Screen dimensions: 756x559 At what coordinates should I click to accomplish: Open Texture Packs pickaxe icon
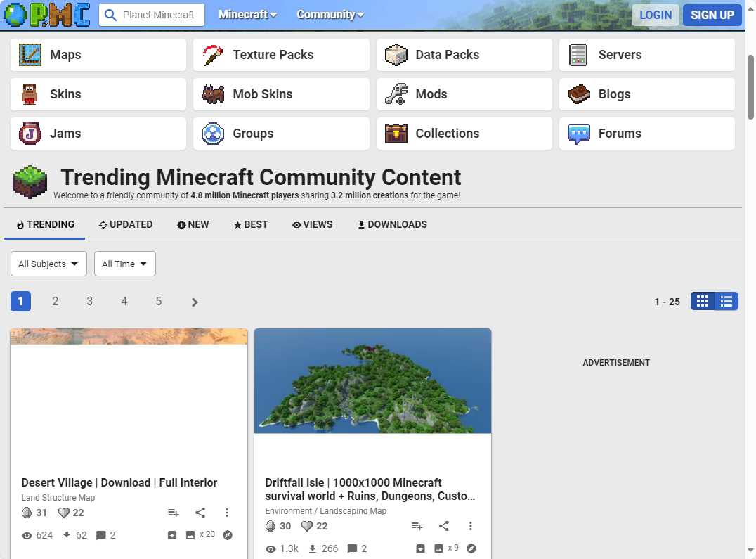tap(213, 55)
